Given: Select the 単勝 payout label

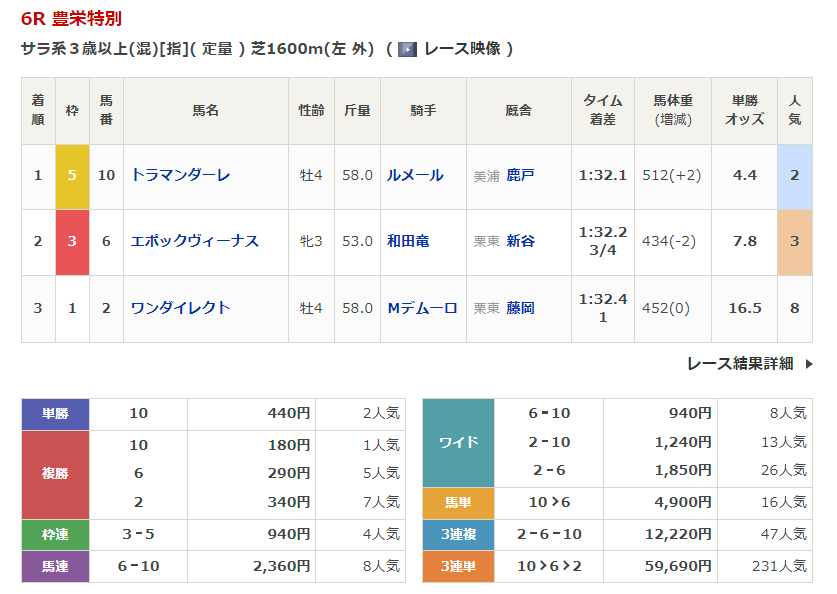Looking at the screenshot, I should tap(55, 413).
